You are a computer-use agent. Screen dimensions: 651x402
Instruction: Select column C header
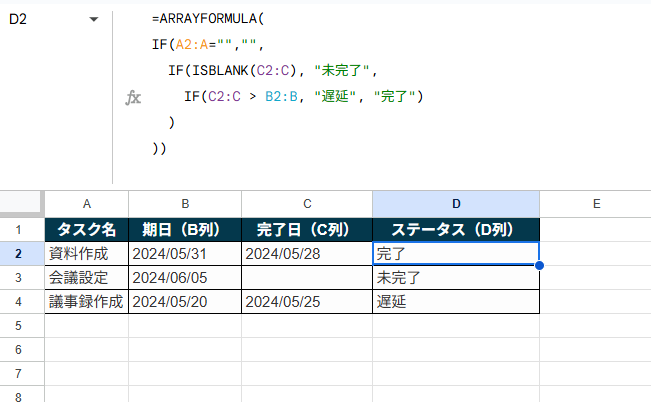click(x=307, y=204)
